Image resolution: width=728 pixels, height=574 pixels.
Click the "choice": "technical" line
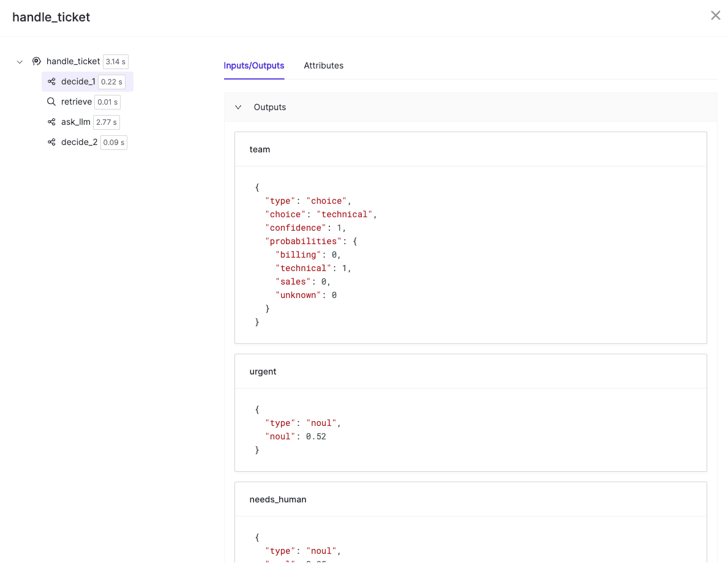(321, 214)
